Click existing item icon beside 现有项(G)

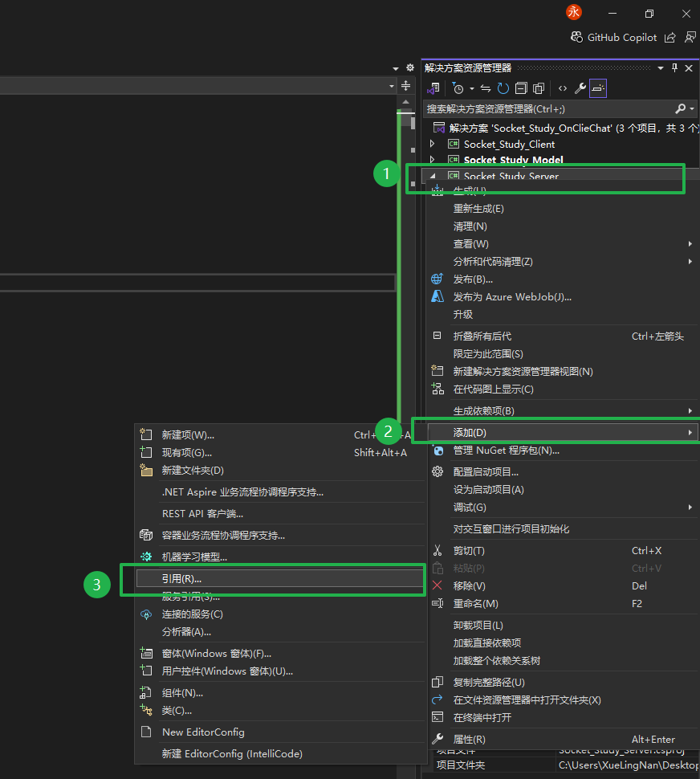point(146,452)
